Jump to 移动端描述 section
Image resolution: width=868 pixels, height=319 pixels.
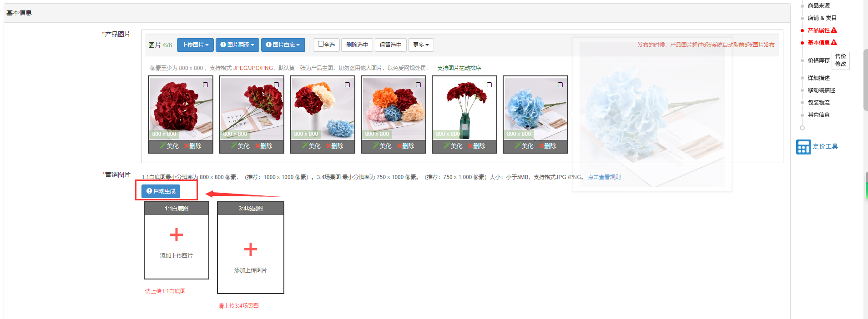coord(822,90)
